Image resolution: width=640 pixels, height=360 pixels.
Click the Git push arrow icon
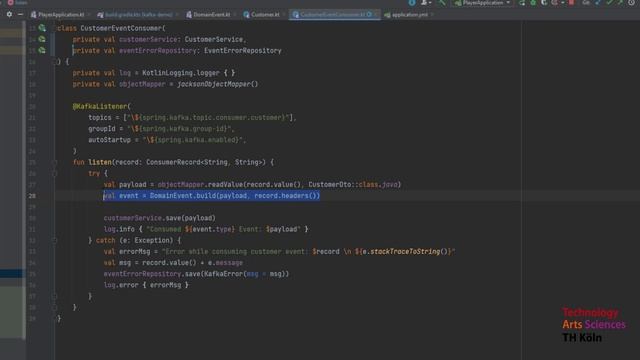(620, 3)
